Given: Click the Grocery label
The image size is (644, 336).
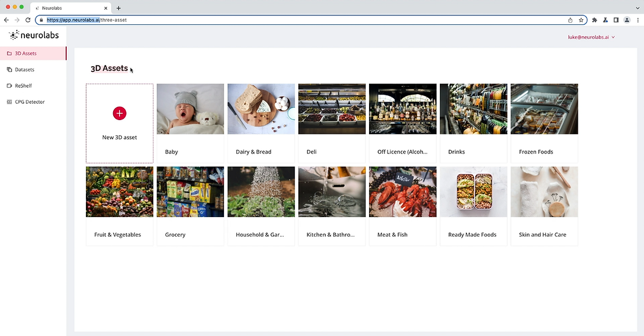Looking at the screenshot, I should (x=175, y=234).
